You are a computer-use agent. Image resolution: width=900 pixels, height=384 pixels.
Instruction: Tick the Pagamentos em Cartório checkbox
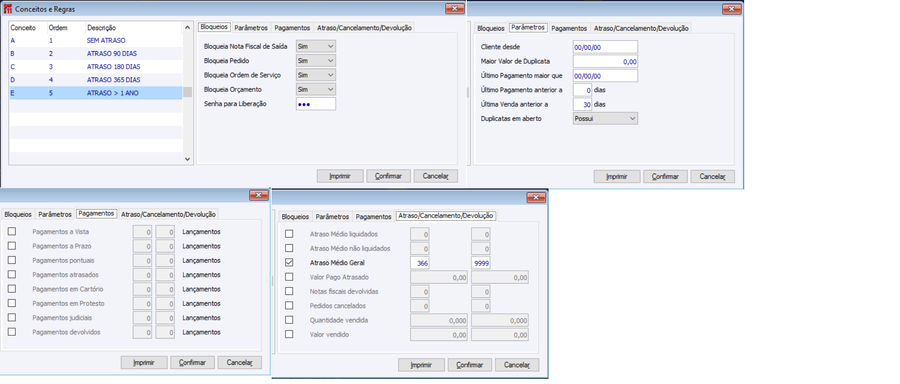pos(12,289)
